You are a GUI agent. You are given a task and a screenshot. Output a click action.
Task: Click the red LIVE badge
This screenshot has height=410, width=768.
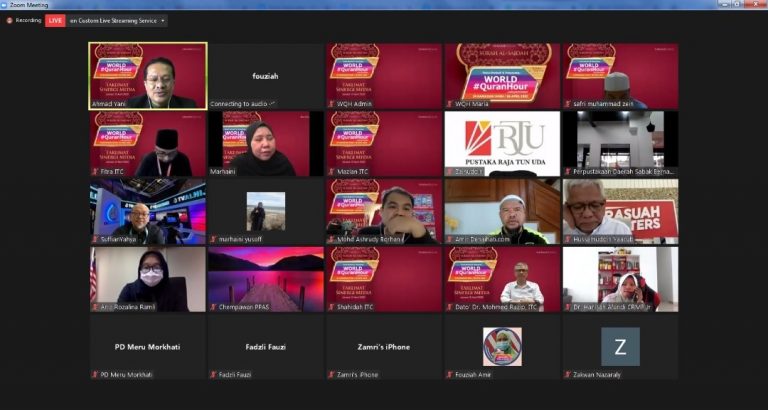tap(55, 21)
